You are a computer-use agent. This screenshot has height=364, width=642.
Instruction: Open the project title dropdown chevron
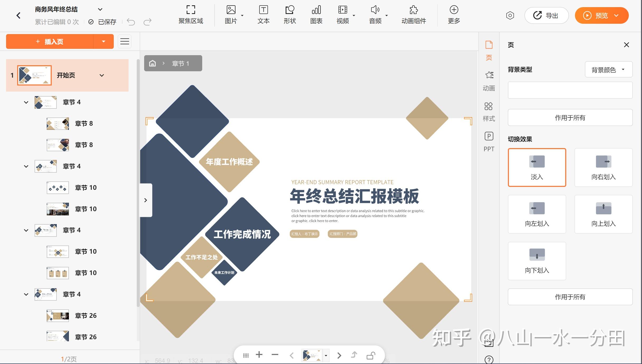coord(100,10)
